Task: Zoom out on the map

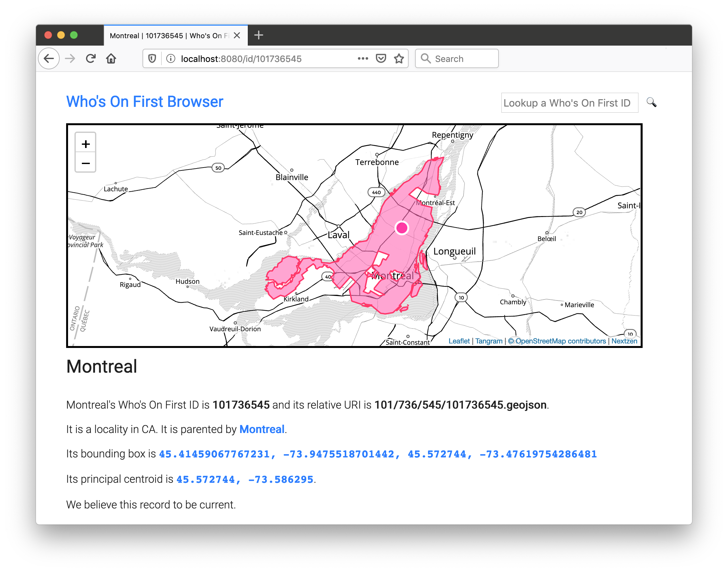Action: point(86,163)
